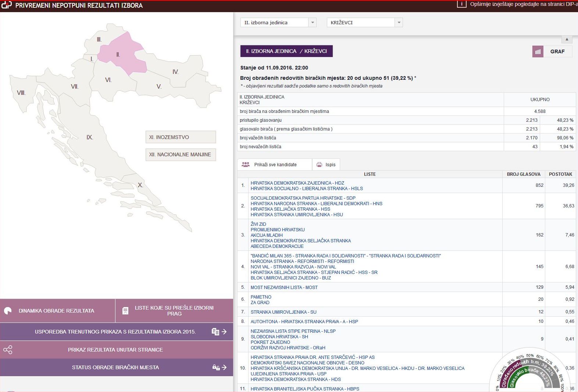The image size is (578, 392).
Task: Open the Prikaži sve kandidate tab
Action: (x=275, y=165)
